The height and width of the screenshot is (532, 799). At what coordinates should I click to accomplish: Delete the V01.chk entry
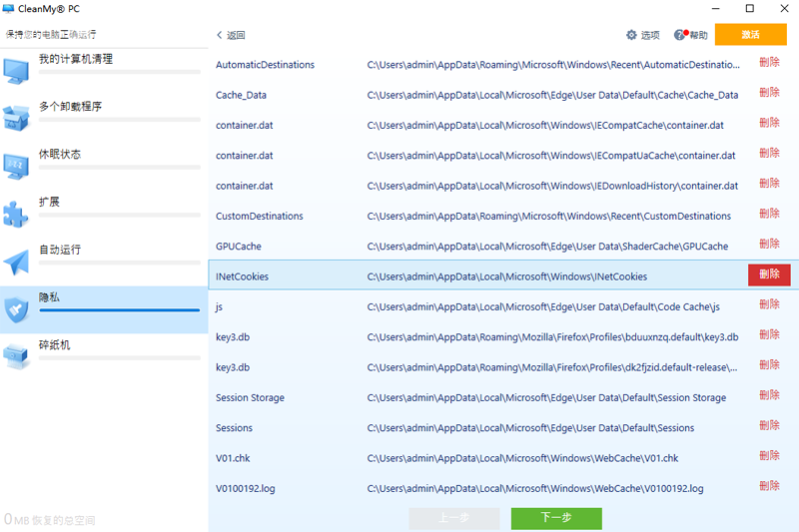pos(769,456)
